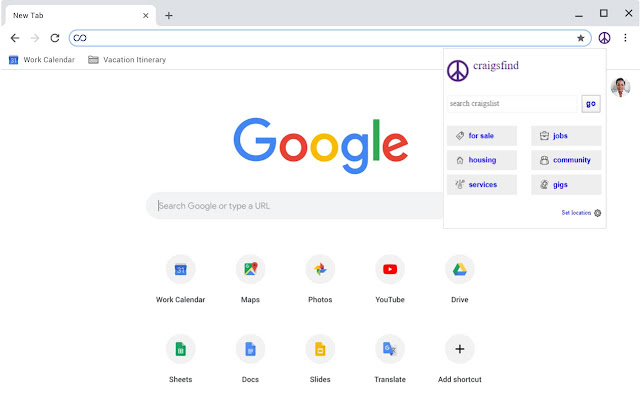Open the Google account profile picture
The height and width of the screenshot is (400, 640).
(x=620, y=87)
